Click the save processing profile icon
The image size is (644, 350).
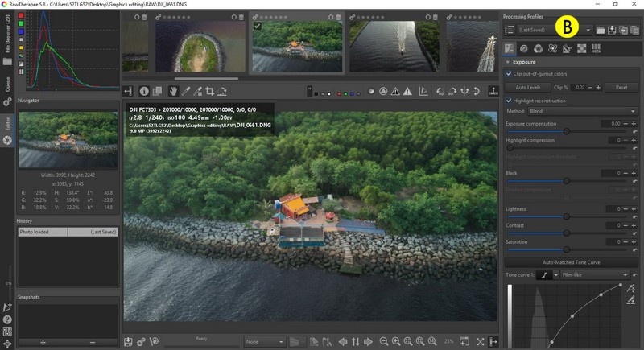613,30
